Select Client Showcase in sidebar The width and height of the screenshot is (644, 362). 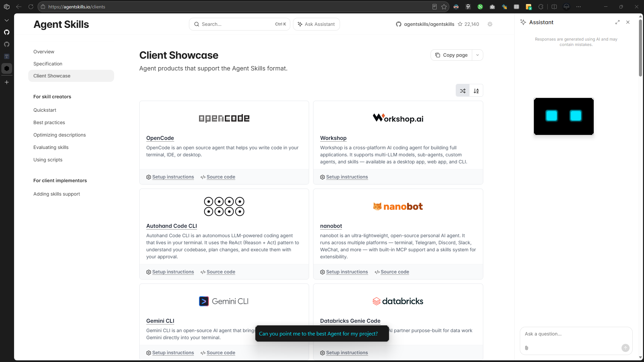[x=71, y=76]
